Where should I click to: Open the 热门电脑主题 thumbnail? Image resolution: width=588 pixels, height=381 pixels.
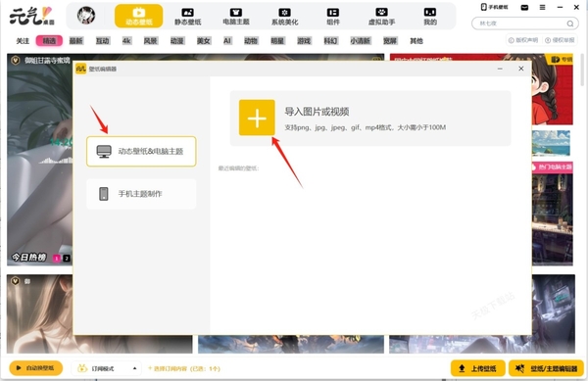click(553, 214)
